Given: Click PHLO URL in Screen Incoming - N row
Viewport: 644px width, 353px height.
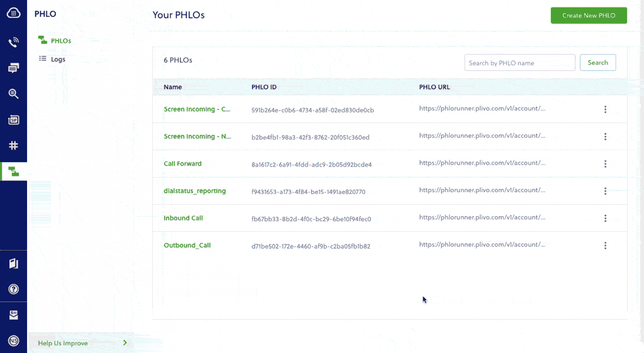Looking at the screenshot, I should pyautogui.click(x=482, y=135).
